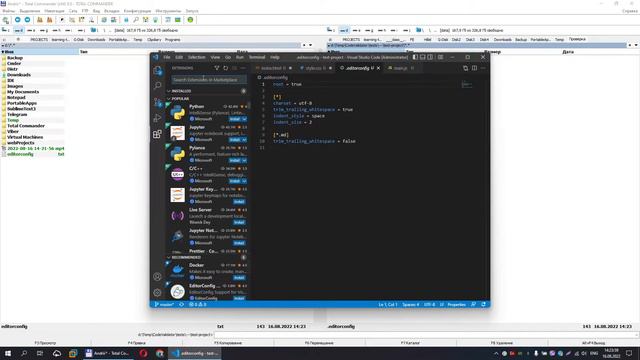Toggle panel visibility in VS Code title bar
Image resolution: width=640 pixels, height=360 pixels.
[423, 57]
